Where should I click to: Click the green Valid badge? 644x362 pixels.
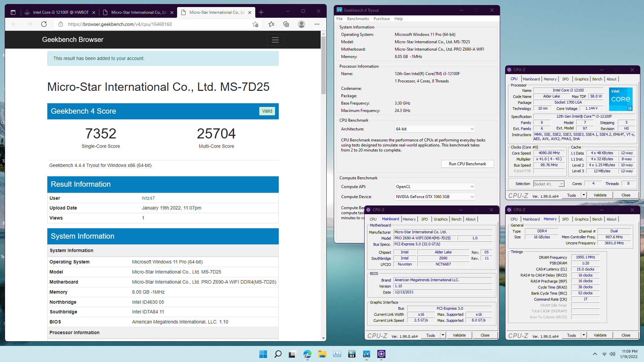[267, 111]
